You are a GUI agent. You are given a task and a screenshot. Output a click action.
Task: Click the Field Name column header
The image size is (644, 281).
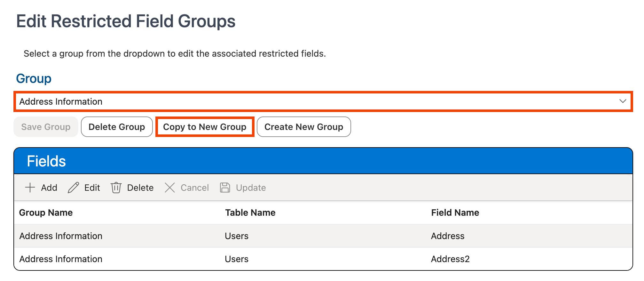click(455, 213)
